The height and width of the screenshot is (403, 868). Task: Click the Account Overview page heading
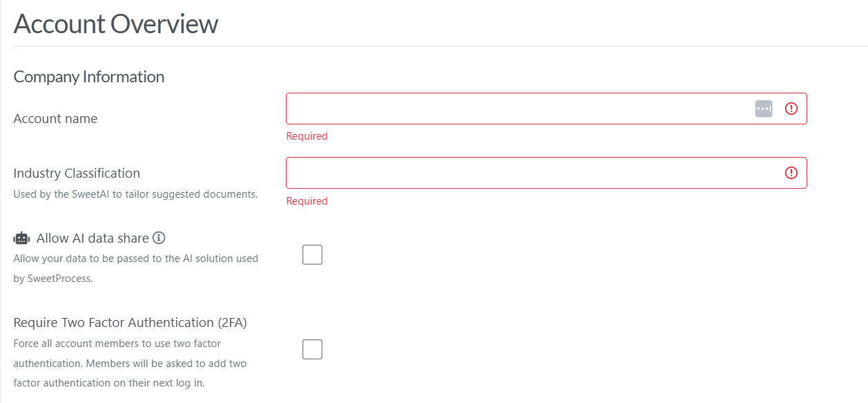(x=116, y=24)
